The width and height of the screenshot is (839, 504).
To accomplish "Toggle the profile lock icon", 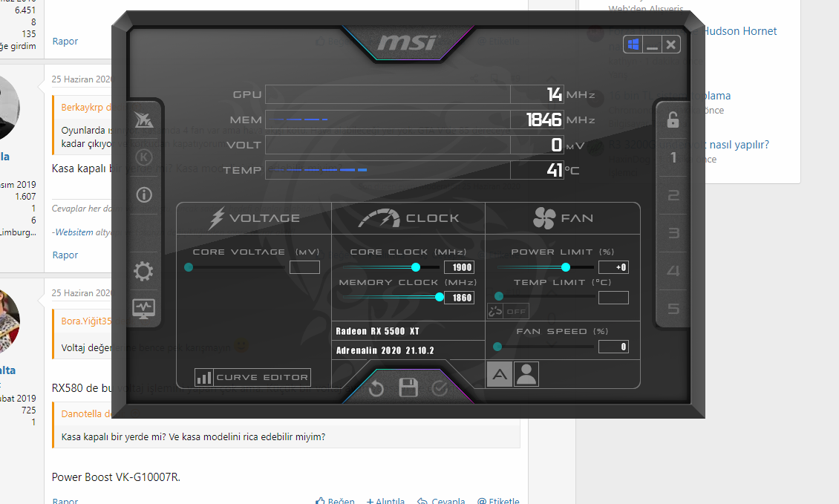I will 673,120.
